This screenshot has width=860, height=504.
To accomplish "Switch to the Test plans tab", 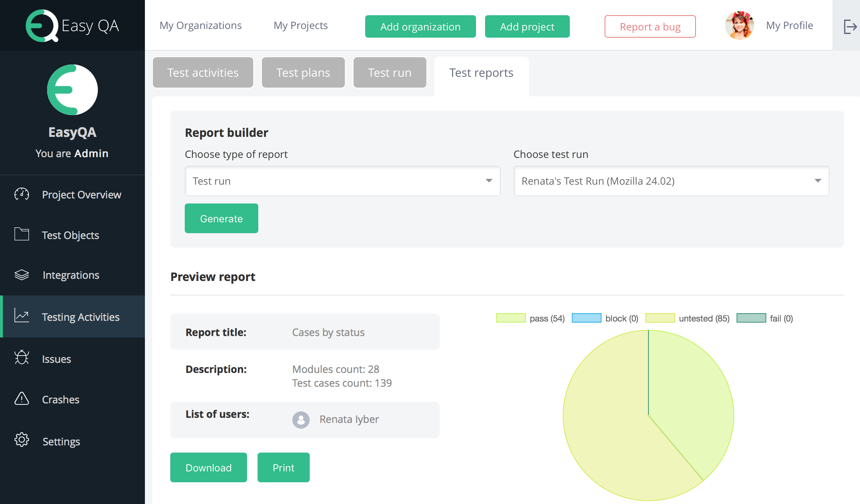I will (x=303, y=73).
